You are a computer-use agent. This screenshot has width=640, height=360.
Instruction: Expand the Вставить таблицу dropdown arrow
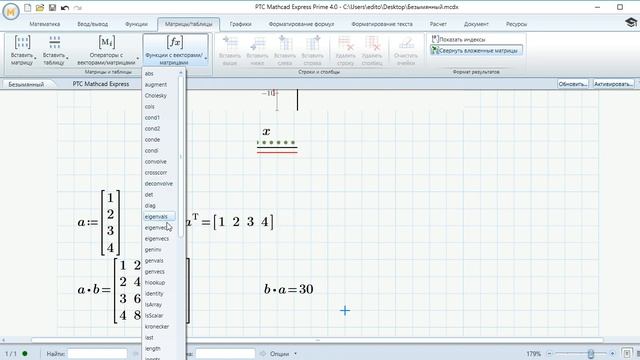coord(67,59)
